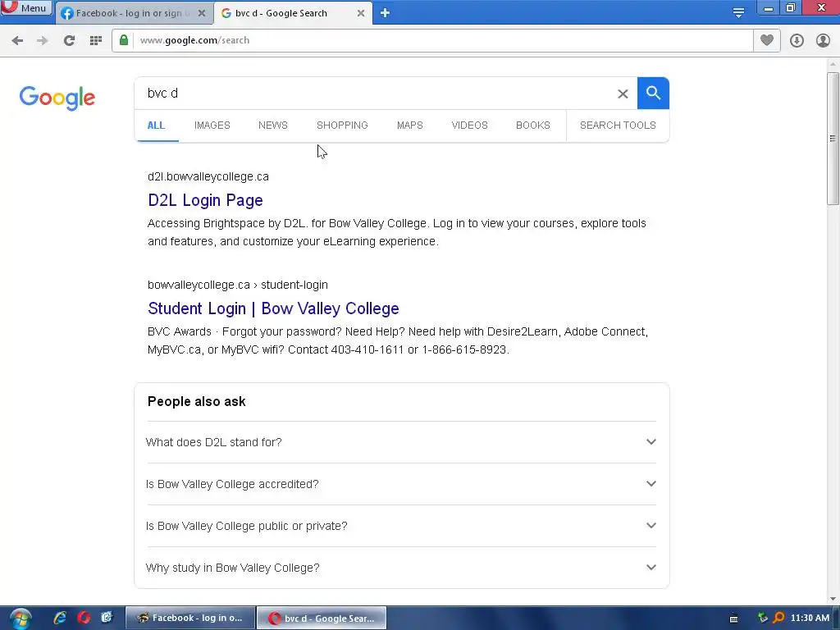The image size is (840, 630).
Task: Expand 'Why study in Bow Valley College?'
Action: (x=400, y=568)
